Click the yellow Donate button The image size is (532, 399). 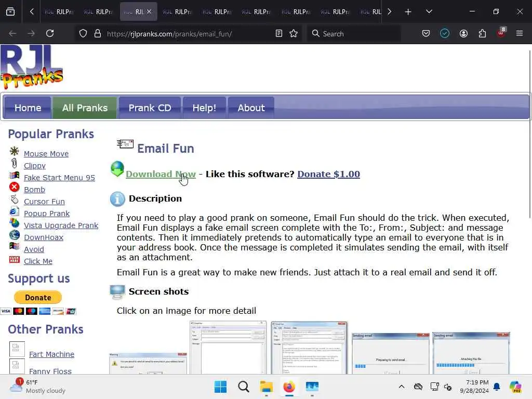click(x=38, y=298)
